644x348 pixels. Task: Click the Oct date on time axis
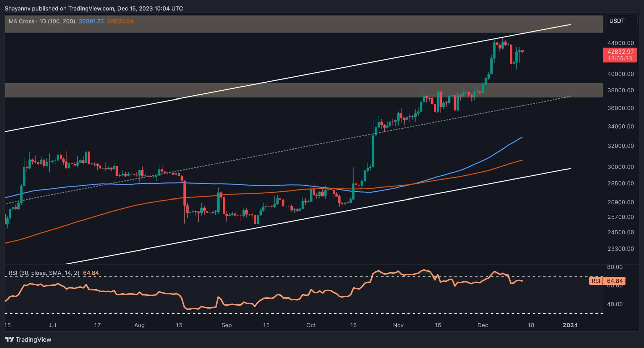click(311, 325)
